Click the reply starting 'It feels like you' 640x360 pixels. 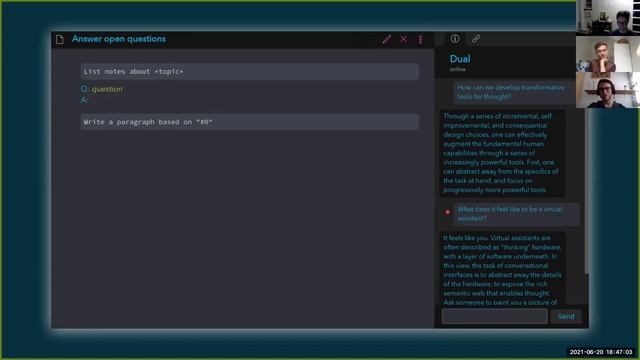(x=502, y=268)
